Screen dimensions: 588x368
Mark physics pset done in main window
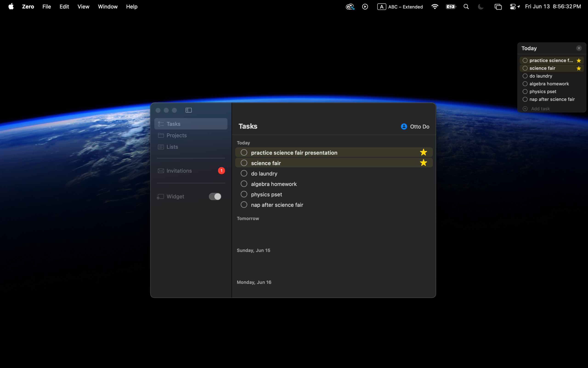[x=244, y=194]
